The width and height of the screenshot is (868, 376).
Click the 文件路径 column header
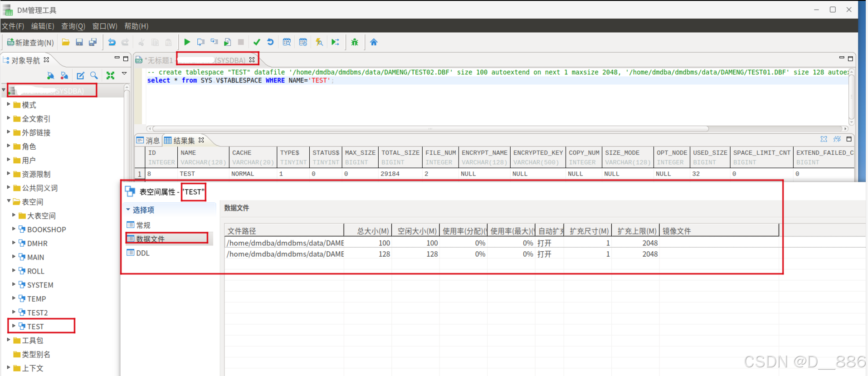point(284,231)
